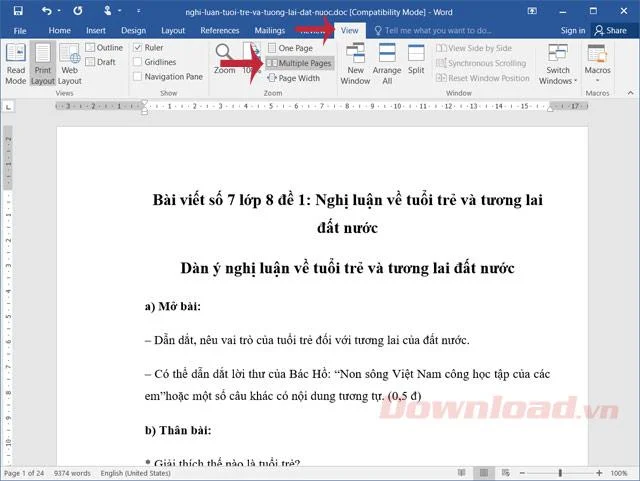Viewport: 640px width, 481px height.
Task: Click the Save icon in quick access toolbar
Action: coord(18,11)
